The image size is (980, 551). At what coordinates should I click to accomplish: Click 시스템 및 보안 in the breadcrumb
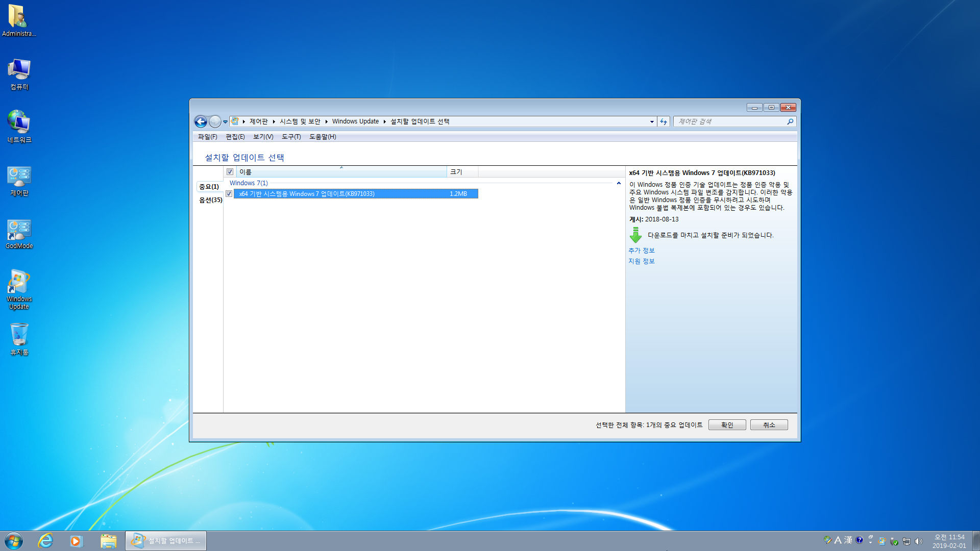[300, 121]
